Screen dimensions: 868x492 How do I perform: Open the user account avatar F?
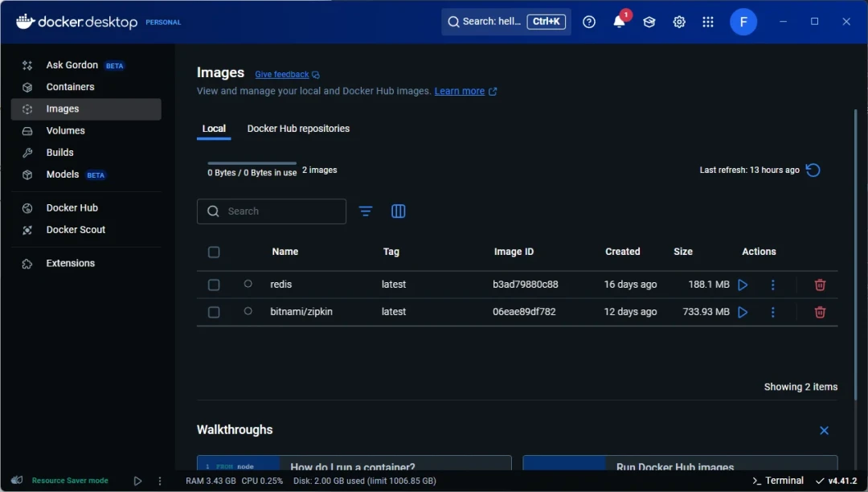tap(743, 22)
